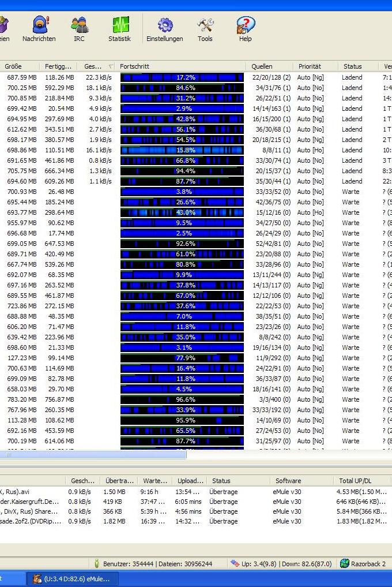
Task: Sort uploads by Übertra... column header
Action: click(119, 481)
